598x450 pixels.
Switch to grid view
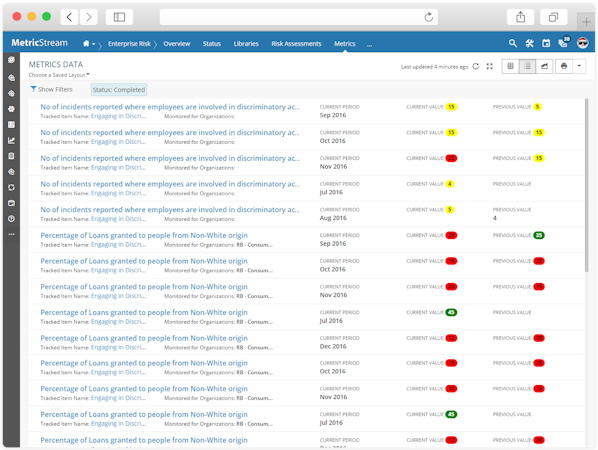tap(510, 66)
